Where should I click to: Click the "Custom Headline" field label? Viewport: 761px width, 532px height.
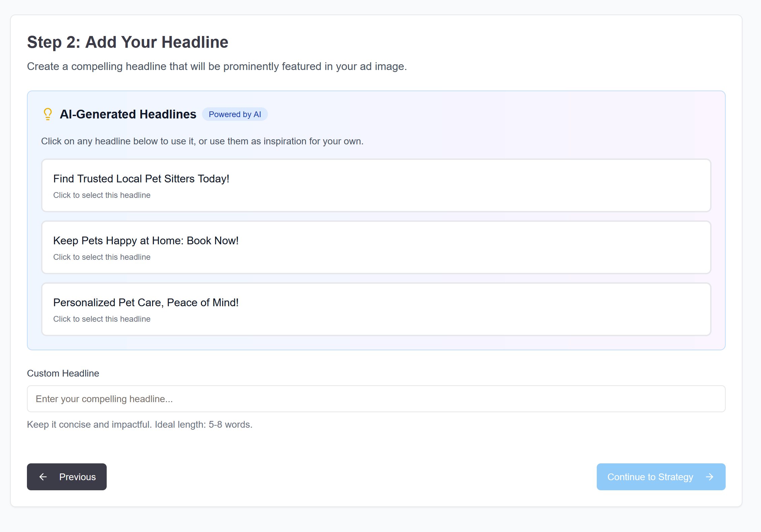pyautogui.click(x=63, y=374)
